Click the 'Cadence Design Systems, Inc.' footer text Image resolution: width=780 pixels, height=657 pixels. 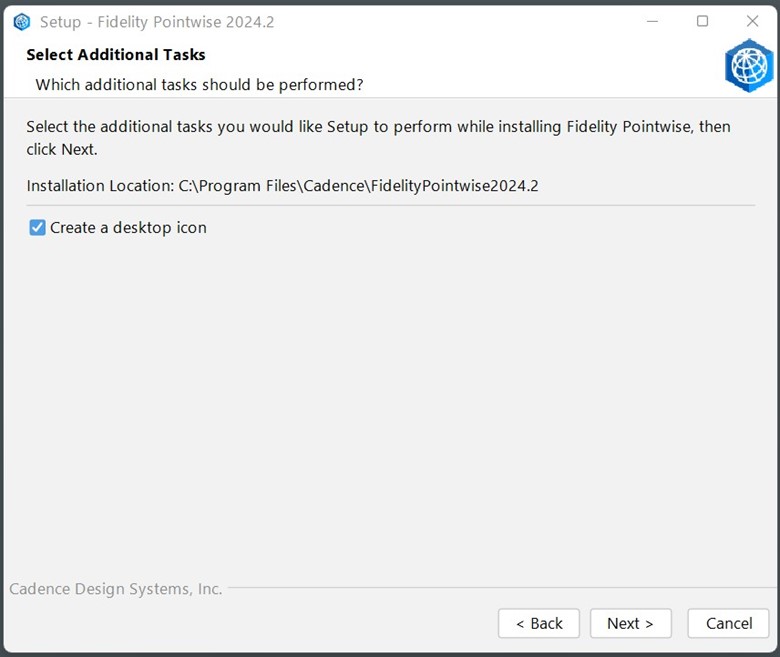pos(115,589)
